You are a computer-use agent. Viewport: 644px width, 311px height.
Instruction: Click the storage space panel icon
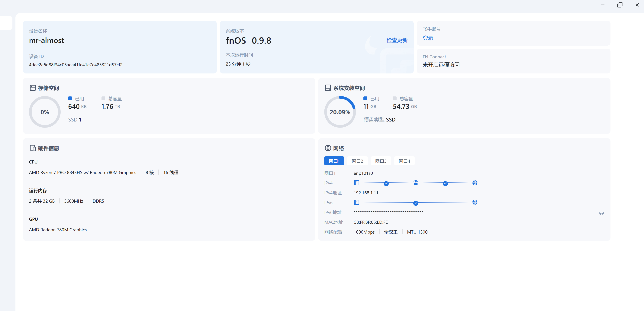pos(33,88)
